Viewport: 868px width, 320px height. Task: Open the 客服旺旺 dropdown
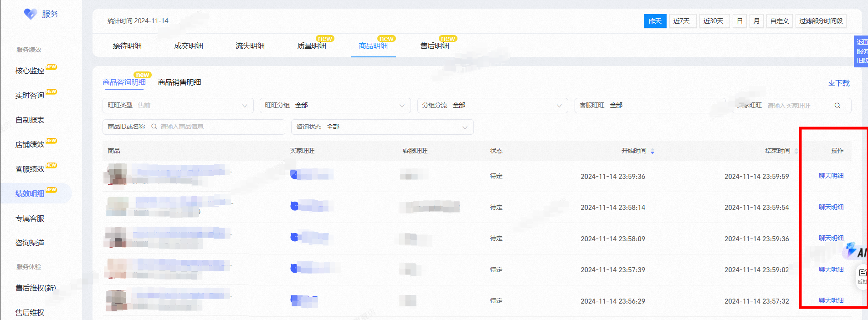tap(650, 106)
